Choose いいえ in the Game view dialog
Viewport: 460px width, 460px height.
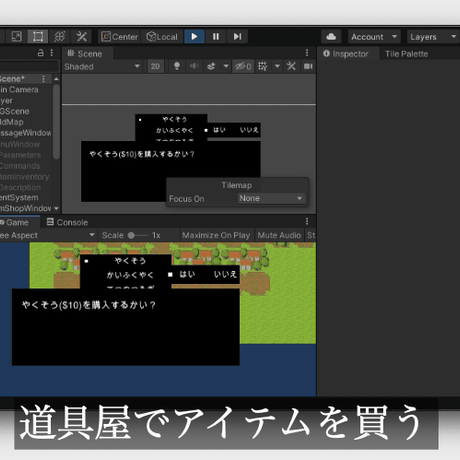click(225, 274)
